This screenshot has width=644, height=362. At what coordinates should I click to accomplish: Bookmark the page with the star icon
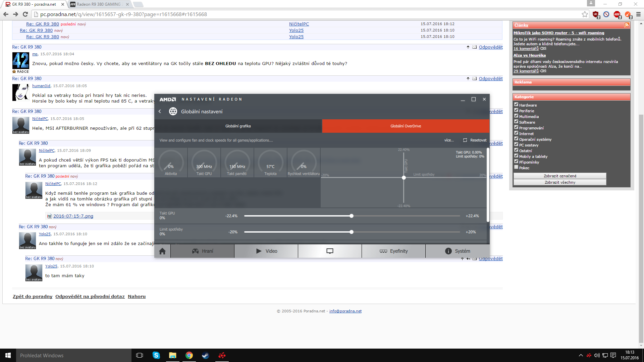tap(585, 14)
